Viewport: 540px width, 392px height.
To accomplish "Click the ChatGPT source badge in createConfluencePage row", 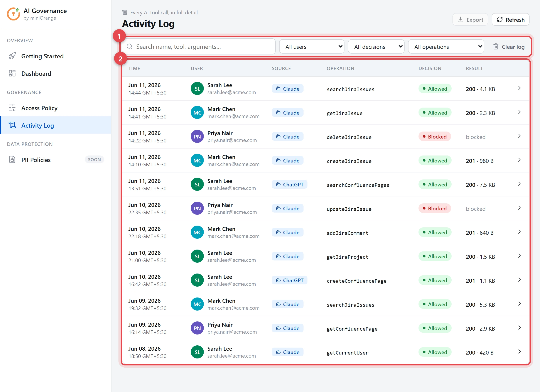I will click(290, 280).
